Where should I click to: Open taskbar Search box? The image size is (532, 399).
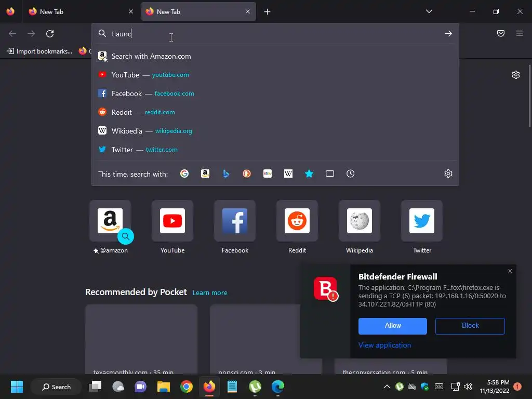pyautogui.click(x=56, y=387)
